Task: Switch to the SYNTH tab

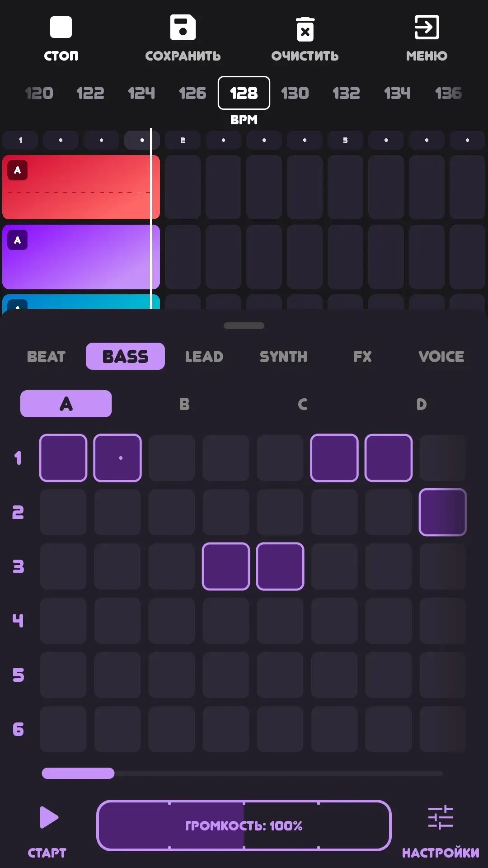Action: [x=283, y=357]
